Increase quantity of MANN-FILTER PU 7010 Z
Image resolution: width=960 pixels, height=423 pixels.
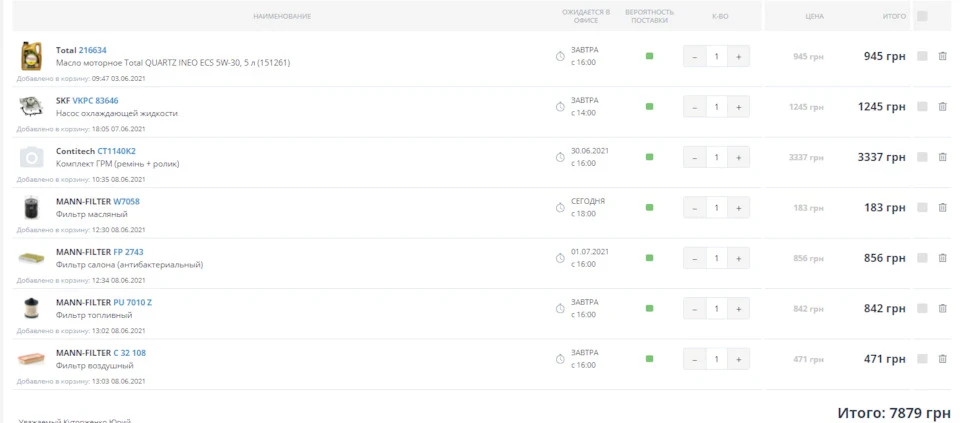[x=738, y=309]
